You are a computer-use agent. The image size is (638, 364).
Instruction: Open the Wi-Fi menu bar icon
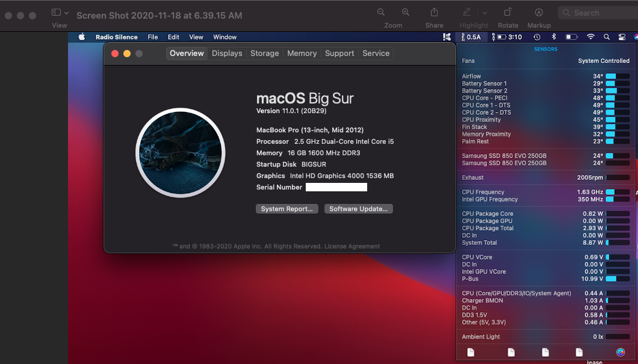coord(590,37)
